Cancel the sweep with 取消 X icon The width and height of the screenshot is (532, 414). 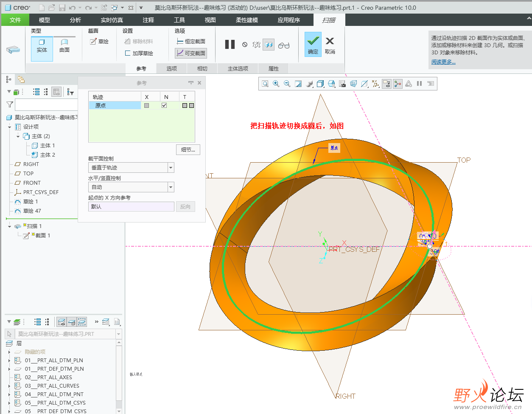[x=330, y=44]
